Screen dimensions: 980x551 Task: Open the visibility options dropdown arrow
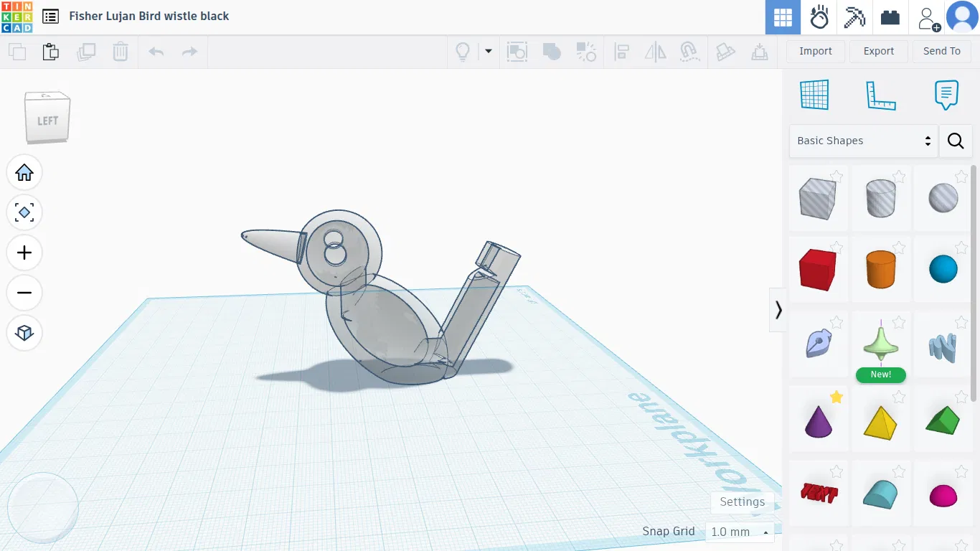tap(489, 52)
